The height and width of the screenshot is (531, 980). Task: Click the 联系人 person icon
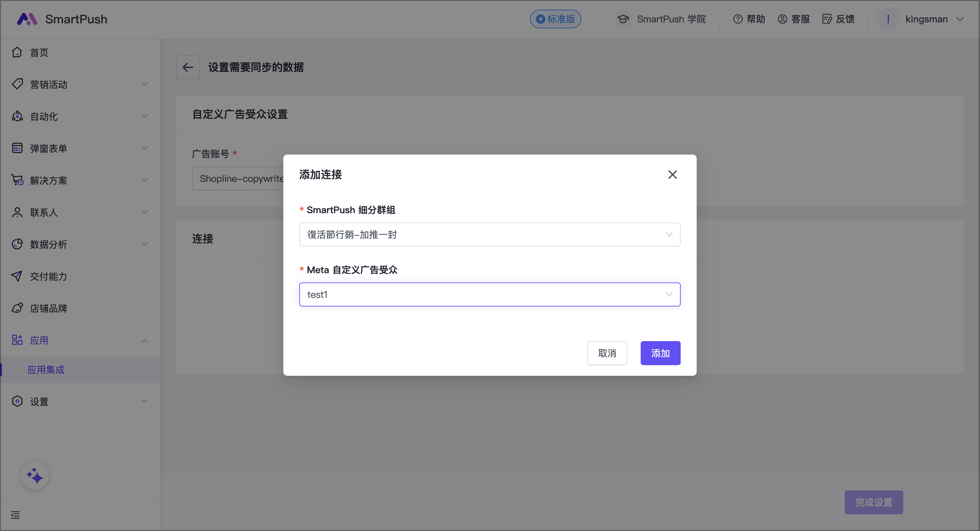[17, 212]
